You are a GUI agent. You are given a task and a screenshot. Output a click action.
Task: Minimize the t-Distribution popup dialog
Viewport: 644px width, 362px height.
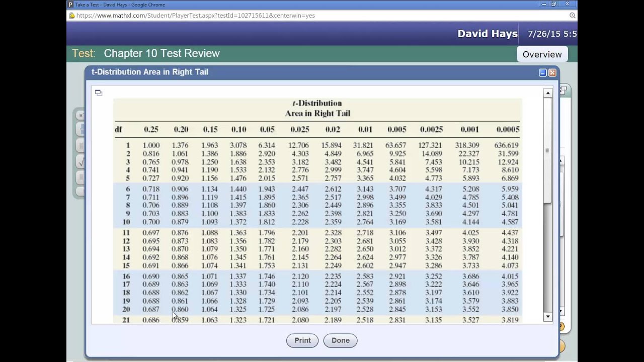[542, 73]
